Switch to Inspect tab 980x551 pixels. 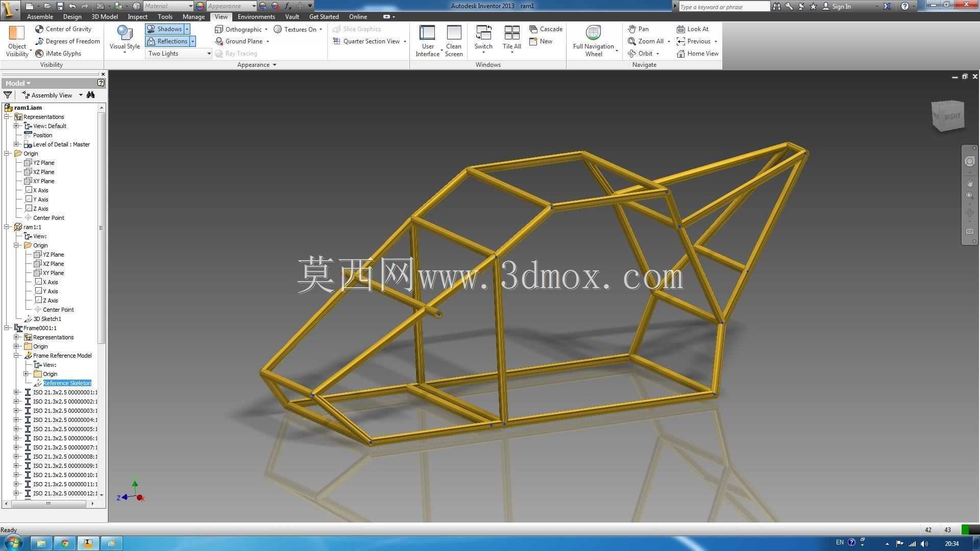tap(137, 17)
